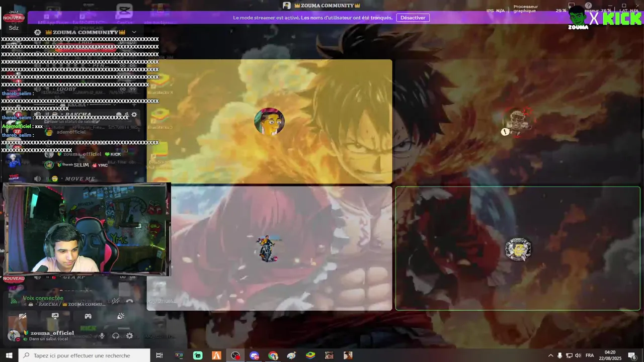Select the motorcycle avatar participant tile
Screen dimensions: 644x362
pos(269,248)
